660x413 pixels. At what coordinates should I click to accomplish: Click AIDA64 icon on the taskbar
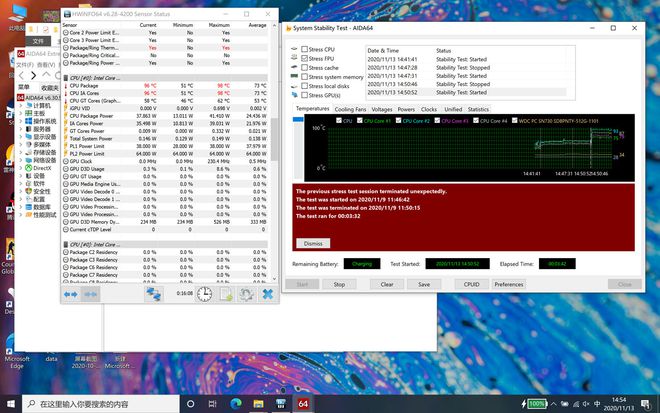pyautogui.click(x=303, y=404)
